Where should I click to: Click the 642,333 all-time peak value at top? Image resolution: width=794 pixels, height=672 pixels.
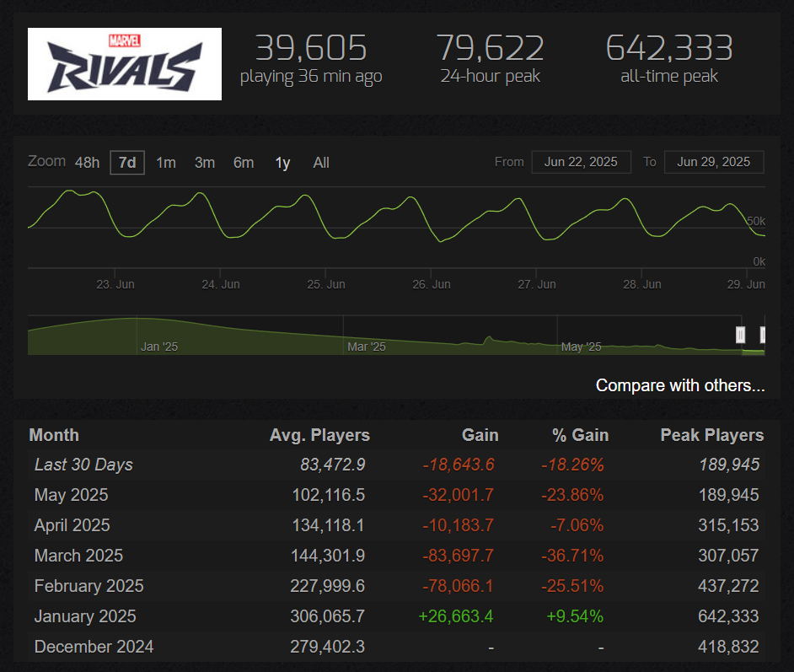pos(669,47)
